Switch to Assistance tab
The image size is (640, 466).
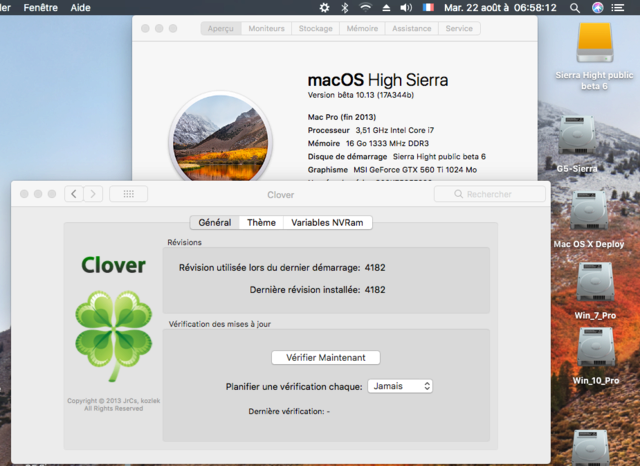411,29
